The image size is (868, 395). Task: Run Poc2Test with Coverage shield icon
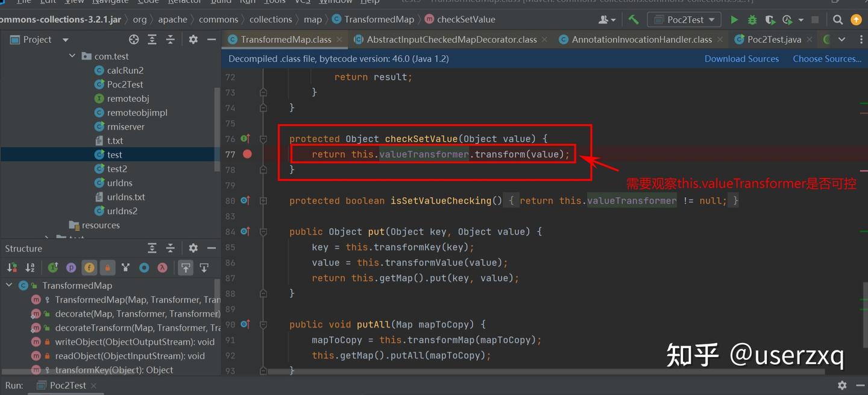pos(770,19)
